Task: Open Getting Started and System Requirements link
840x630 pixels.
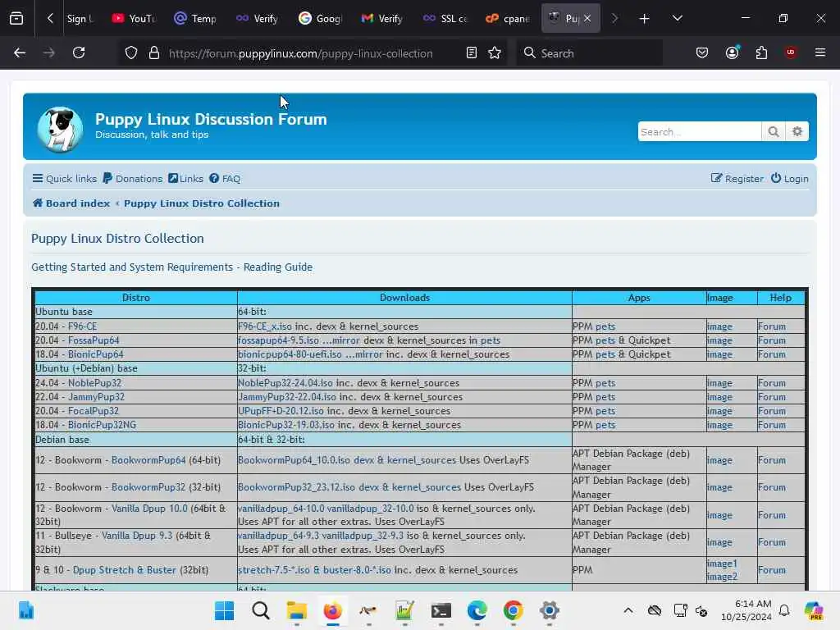Action: 132,267
